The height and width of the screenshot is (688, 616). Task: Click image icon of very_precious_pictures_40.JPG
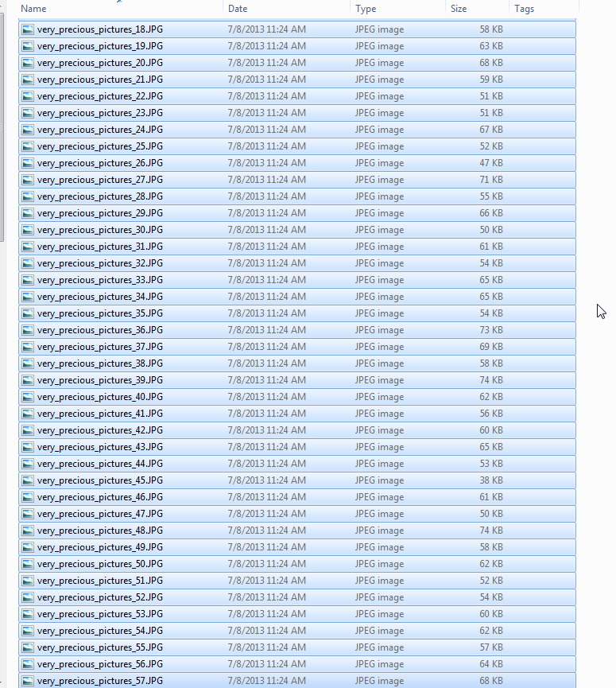28,397
